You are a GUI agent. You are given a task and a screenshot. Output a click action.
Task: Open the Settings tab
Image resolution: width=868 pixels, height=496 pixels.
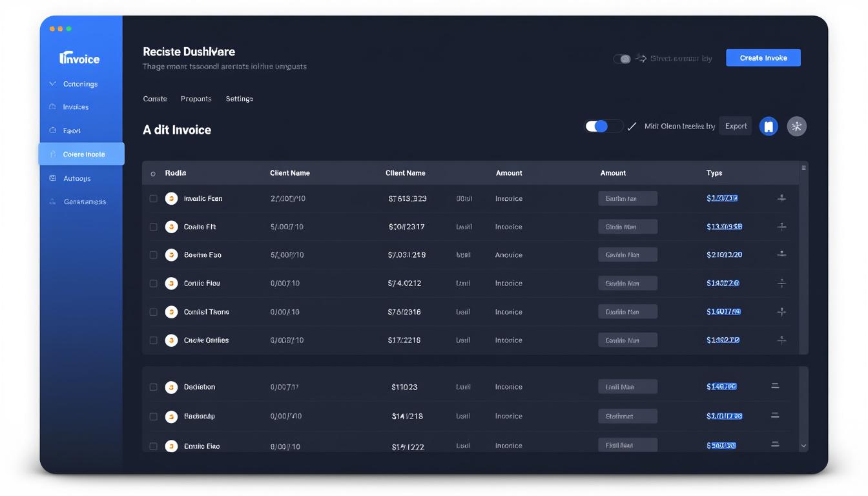coord(239,99)
